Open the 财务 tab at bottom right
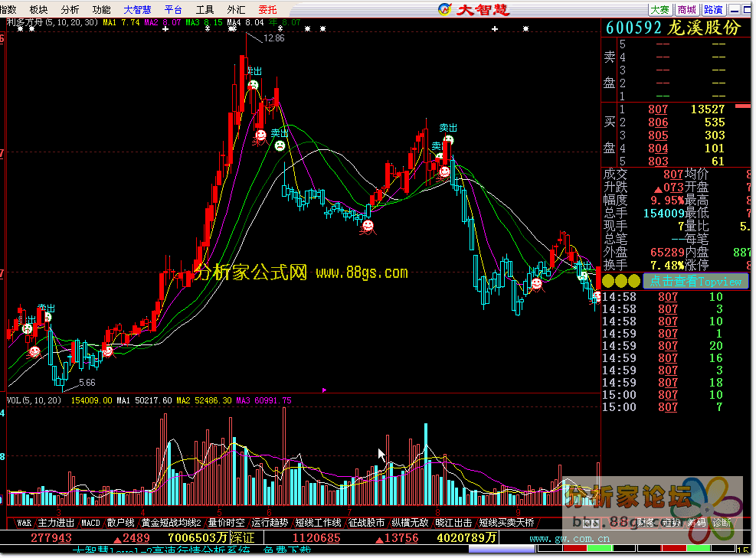This screenshot has width=756, height=558. (645, 523)
